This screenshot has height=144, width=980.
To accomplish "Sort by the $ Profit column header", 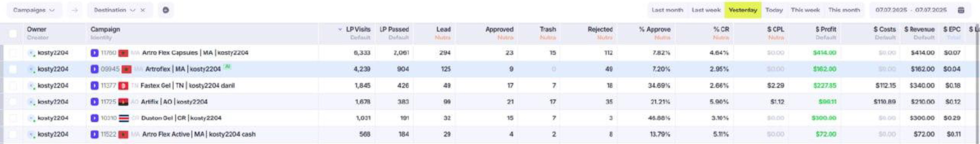I will point(826,29).
